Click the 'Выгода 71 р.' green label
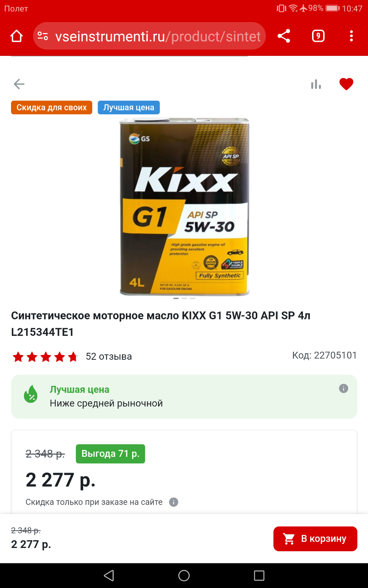368x588 pixels. pyautogui.click(x=110, y=454)
